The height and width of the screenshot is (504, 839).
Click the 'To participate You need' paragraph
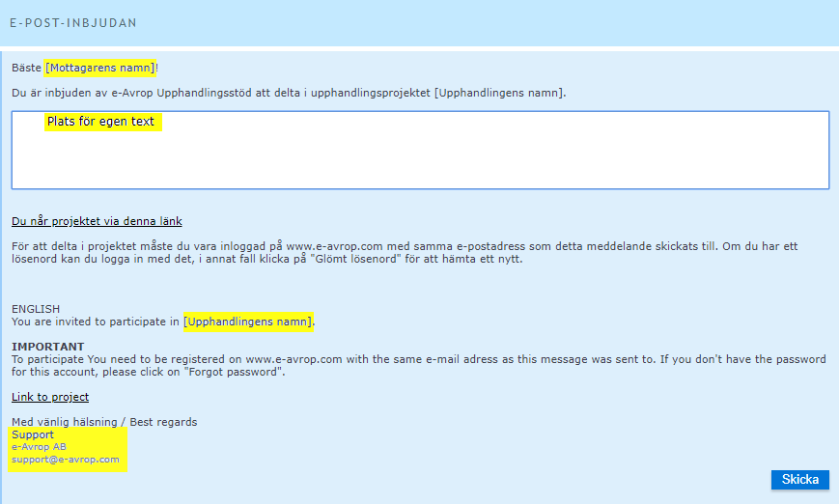click(x=419, y=365)
